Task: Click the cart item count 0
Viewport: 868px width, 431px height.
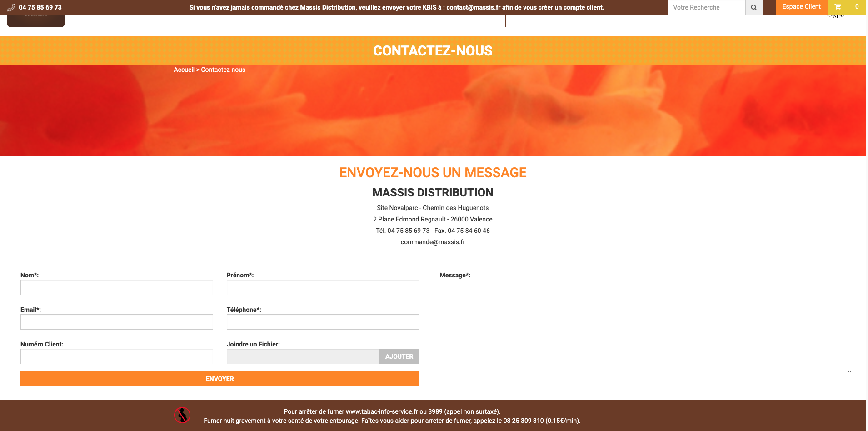Action: click(x=857, y=7)
